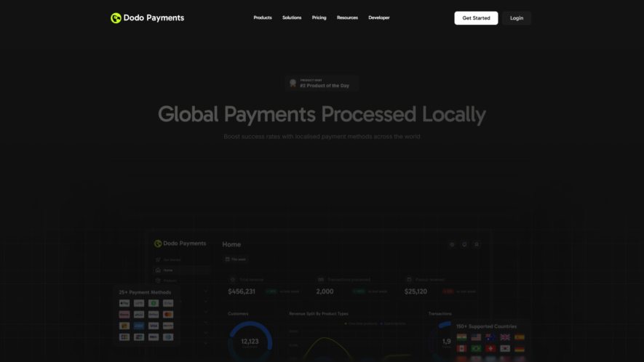
Task: Click the Login button
Action: (x=517, y=18)
